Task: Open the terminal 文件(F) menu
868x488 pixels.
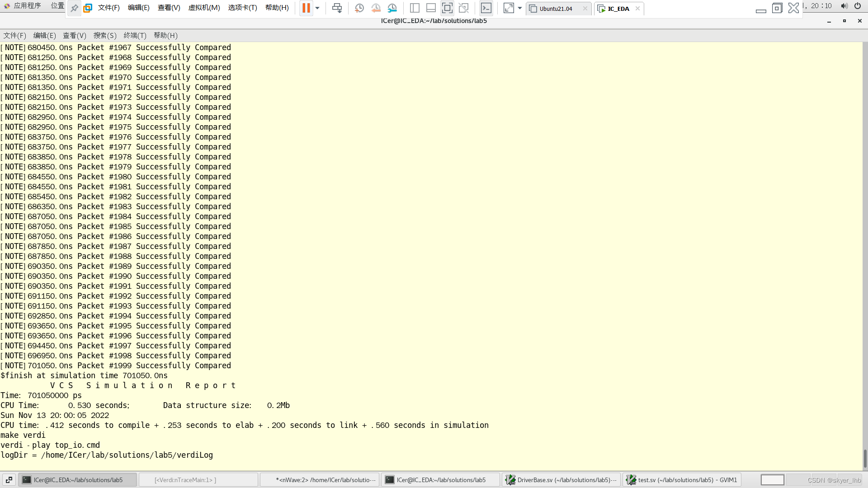Action: pyautogui.click(x=14, y=35)
